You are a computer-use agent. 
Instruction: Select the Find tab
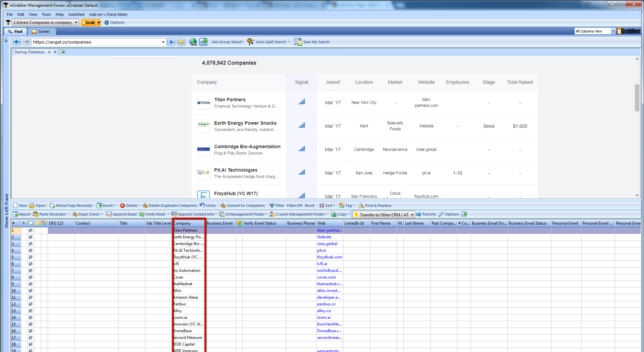(x=15, y=32)
